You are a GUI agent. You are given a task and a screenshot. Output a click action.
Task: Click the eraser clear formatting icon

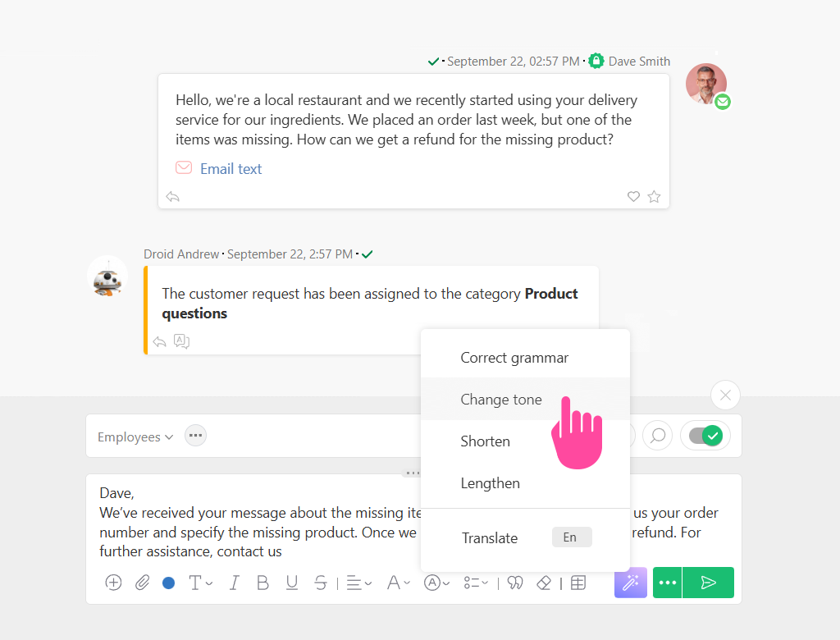point(543,583)
